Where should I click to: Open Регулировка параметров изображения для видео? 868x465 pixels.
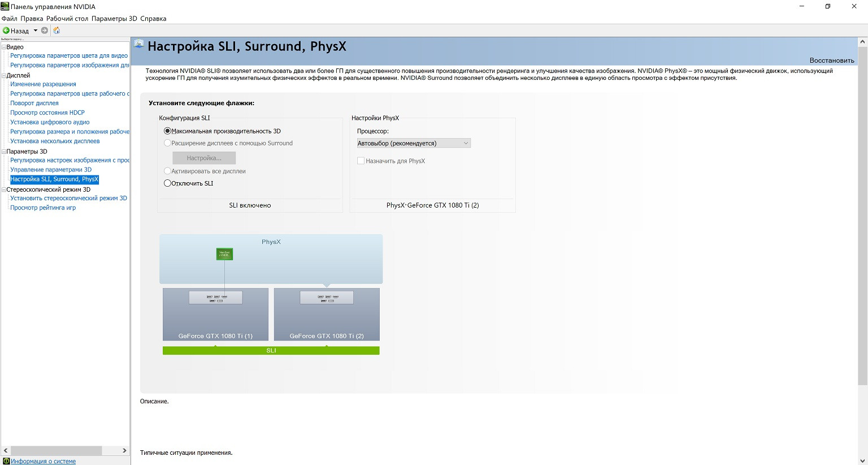(70, 66)
